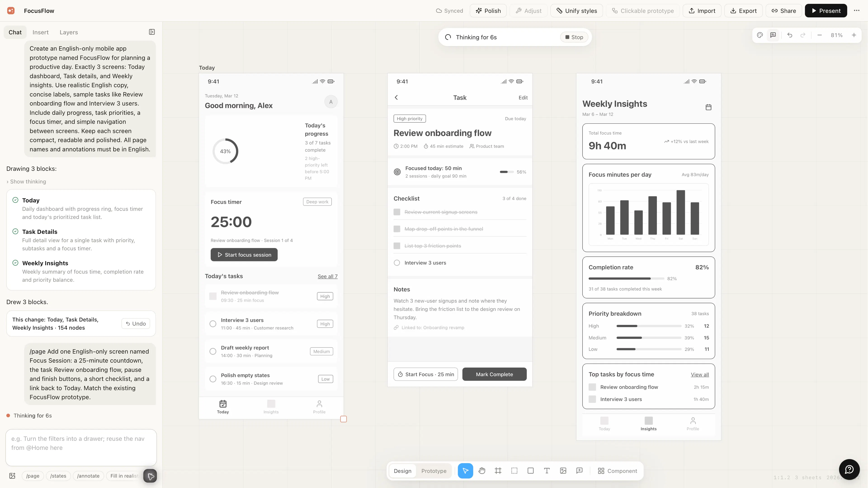Click the calendar icon on Weekly Insights

click(x=708, y=107)
